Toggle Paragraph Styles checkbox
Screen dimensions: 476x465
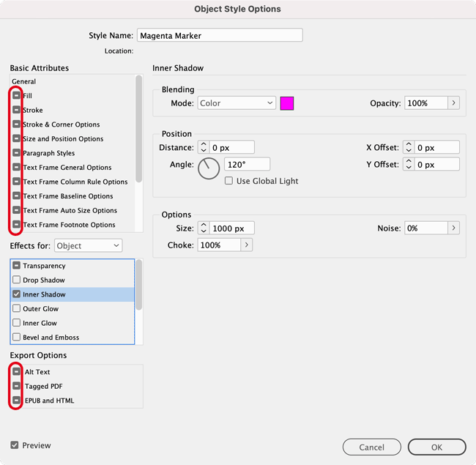coord(16,152)
